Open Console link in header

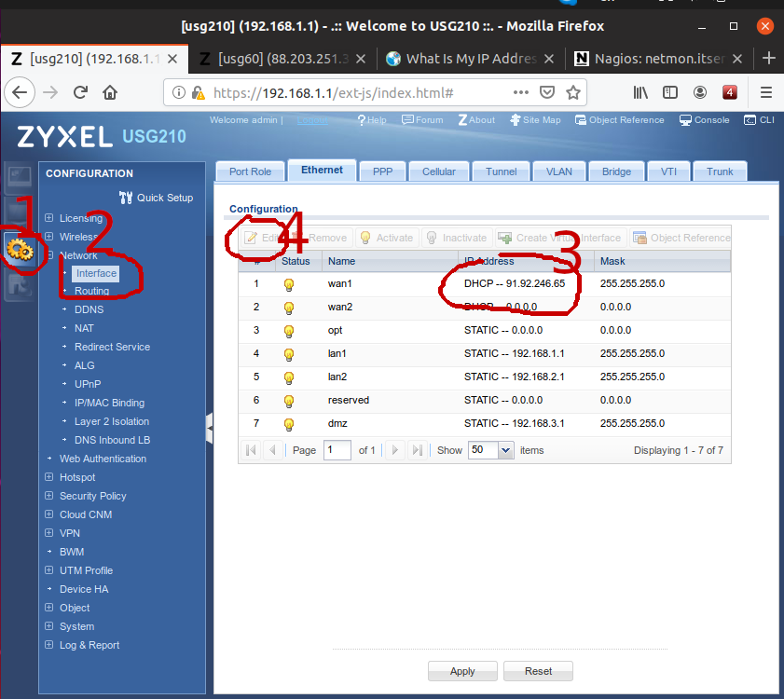pyautogui.click(x=704, y=120)
